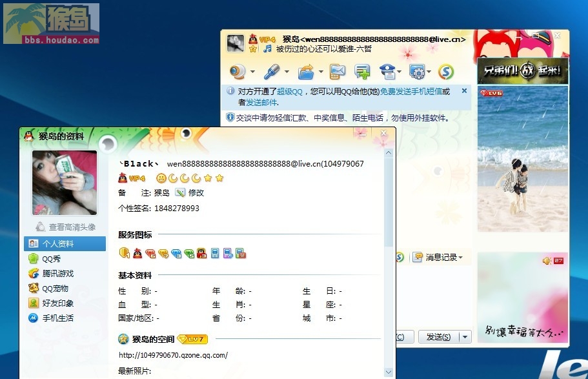Image resolution: width=588 pixels, height=379 pixels.
Task: Click the 被伤过的心还可以爱谁-六哲 song text
Action: pyautogui.click(x=323, y=49)
